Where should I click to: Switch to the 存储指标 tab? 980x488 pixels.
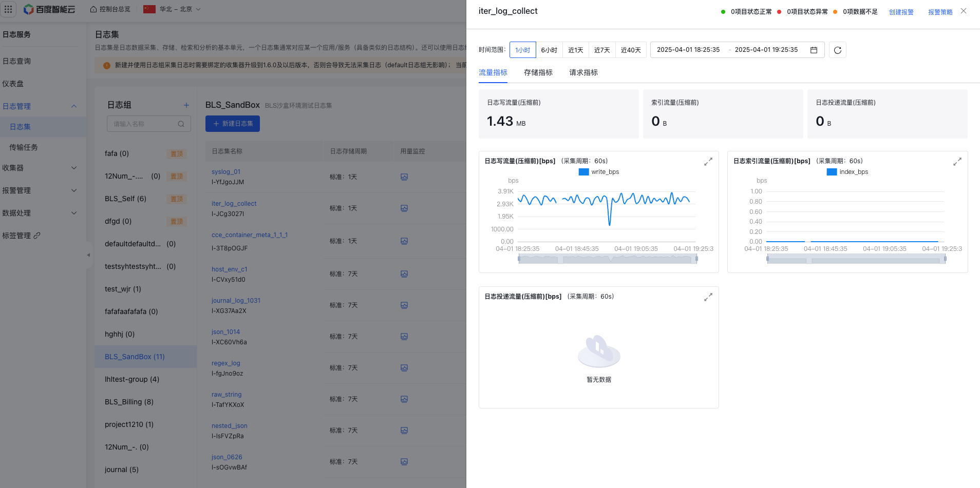538,72
